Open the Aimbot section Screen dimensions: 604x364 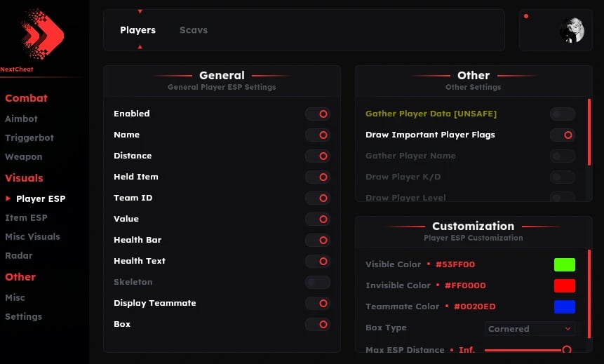pos(22,119)
